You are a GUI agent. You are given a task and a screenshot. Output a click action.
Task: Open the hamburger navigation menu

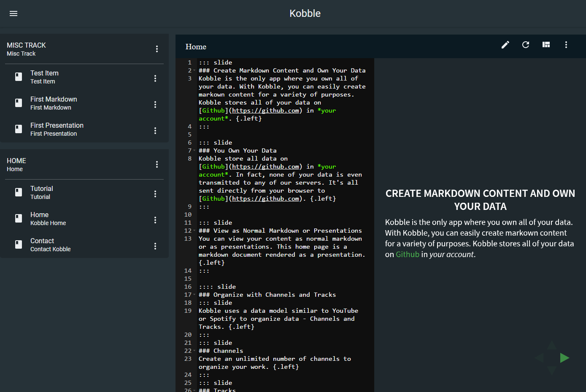coord(14,13)
